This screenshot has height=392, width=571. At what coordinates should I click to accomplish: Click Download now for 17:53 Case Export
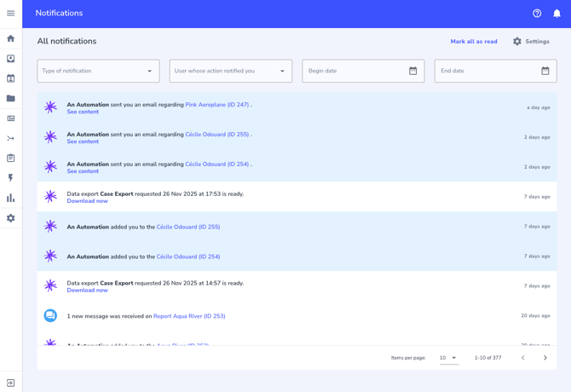87,201
